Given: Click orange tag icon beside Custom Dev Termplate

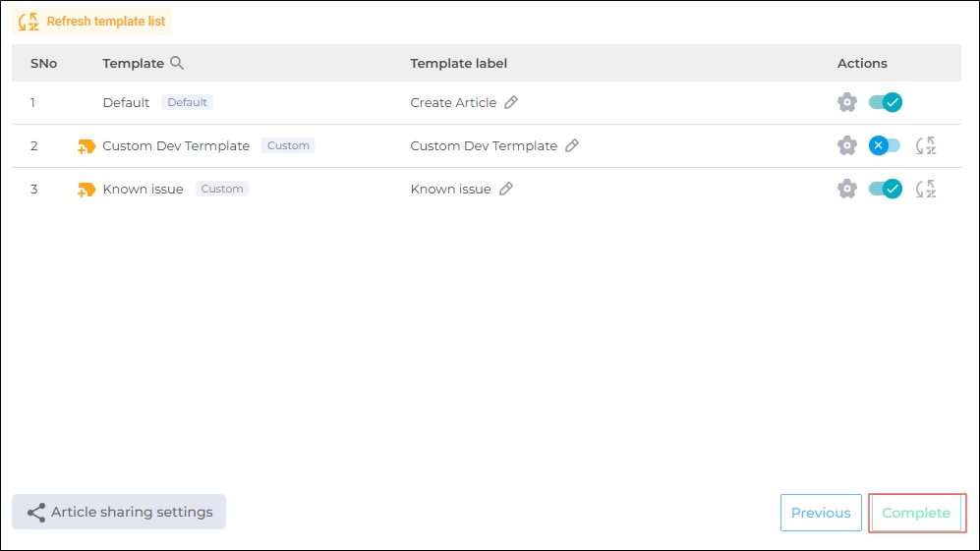Looking at the screenshot, I should click(86, 146).
